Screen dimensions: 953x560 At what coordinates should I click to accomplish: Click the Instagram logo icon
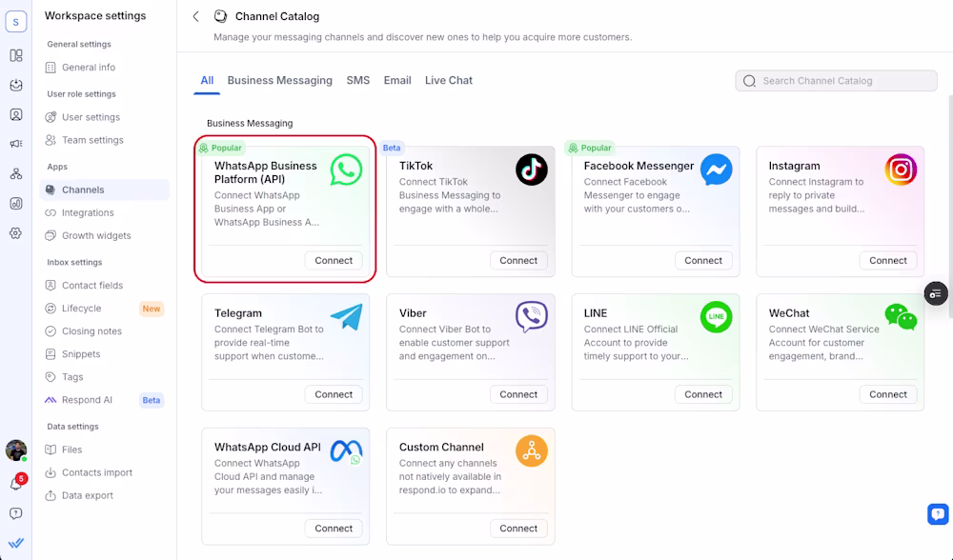coord(901,170)
